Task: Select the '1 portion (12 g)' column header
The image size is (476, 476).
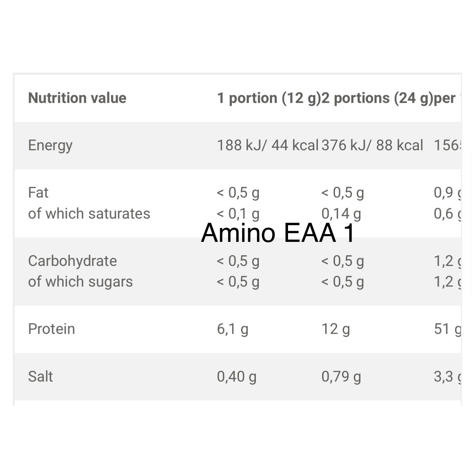Action: [x=269, y=98]
